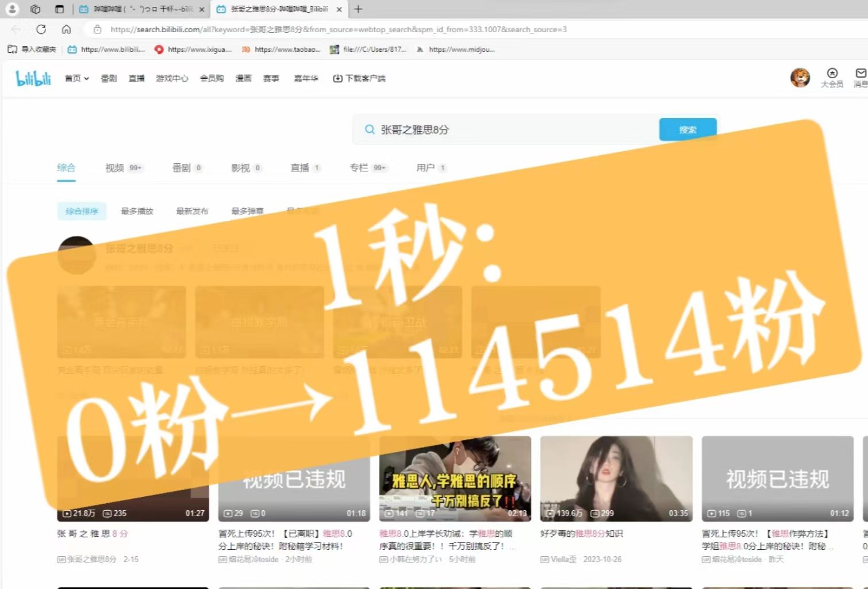Go to 番剧 in top navigation
Image resolution: width=868 pixels, height=589 pixels.
pos(109,78)
